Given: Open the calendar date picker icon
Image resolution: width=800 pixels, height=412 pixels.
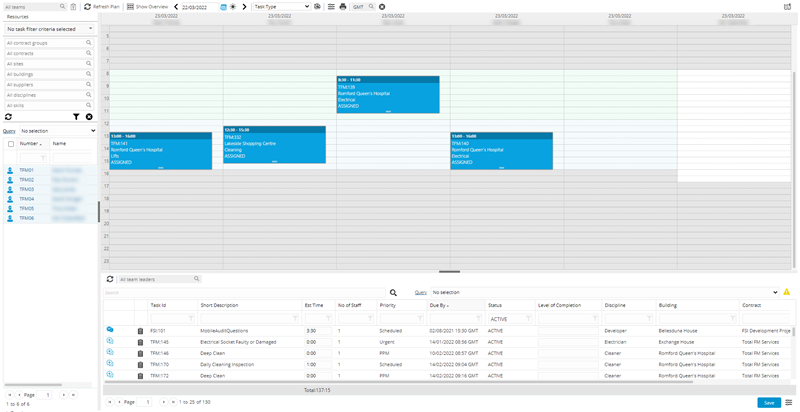Looking at the screenshot, I should tap(223, 7).
